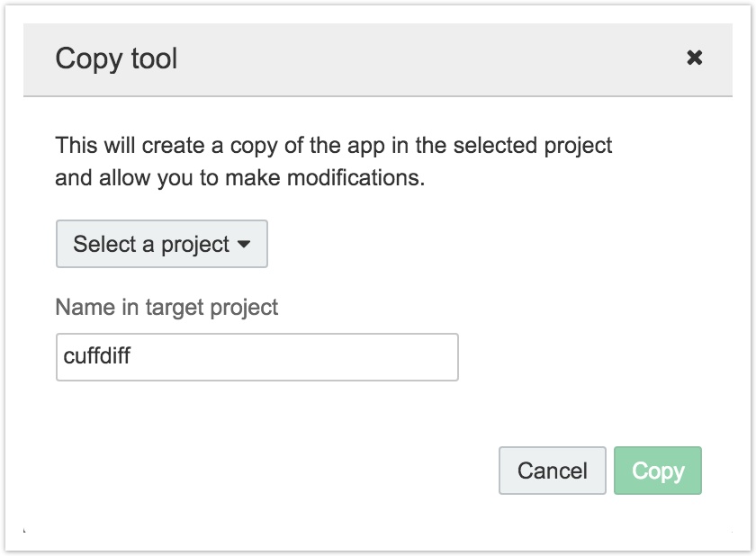
Task: Click the Copy tool dialog title
Action: click(x=116, y=59)
